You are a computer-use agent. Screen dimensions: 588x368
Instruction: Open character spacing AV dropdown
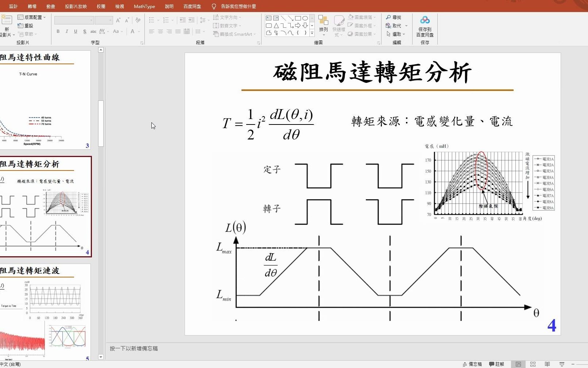104,31
